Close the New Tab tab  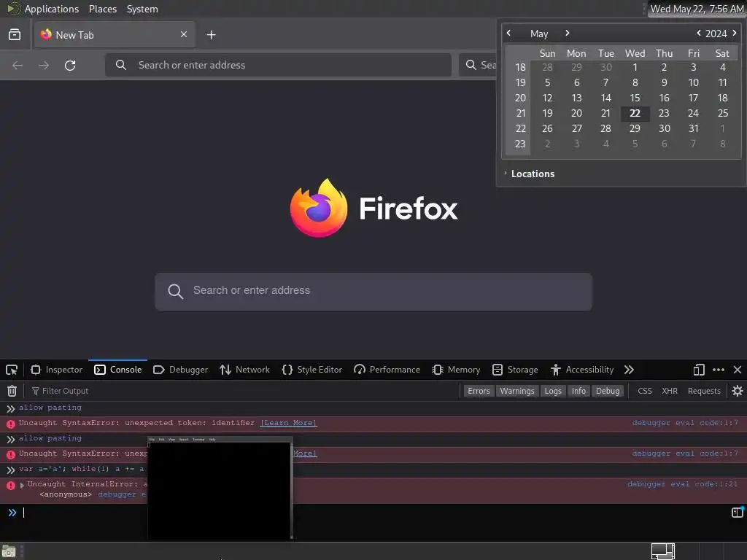(184, 34)
